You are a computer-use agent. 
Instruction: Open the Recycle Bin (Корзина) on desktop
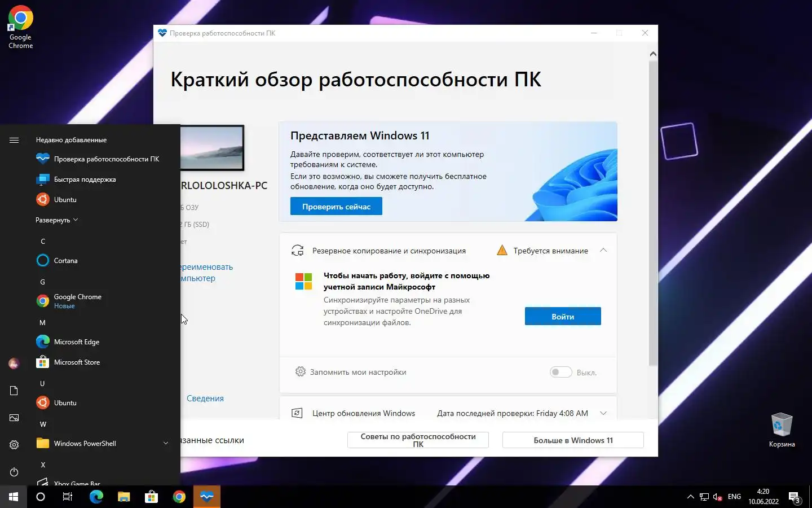[782, 431]
